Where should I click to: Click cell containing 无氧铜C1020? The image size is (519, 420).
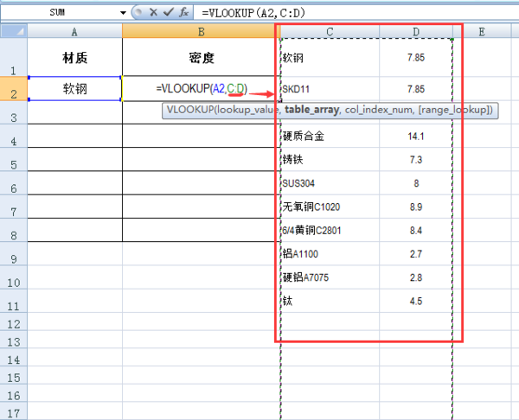pyautogui.click(x=330, y=207)
